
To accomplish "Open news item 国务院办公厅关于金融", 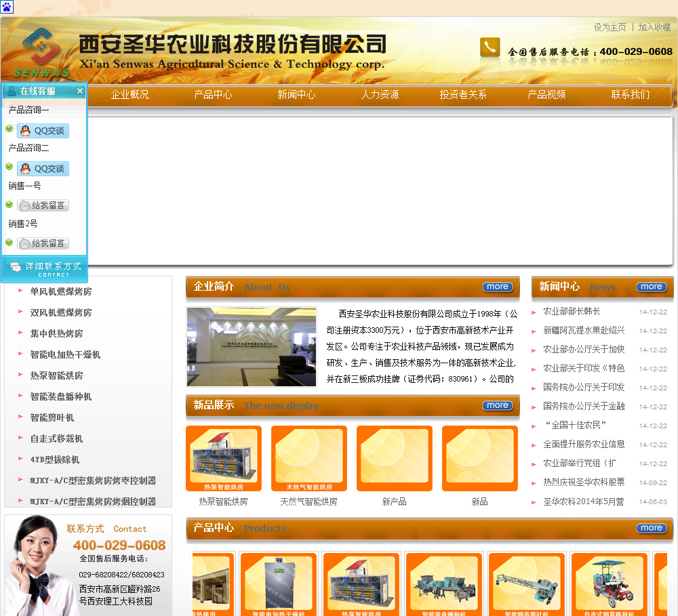I will click(x=584, y=407).
